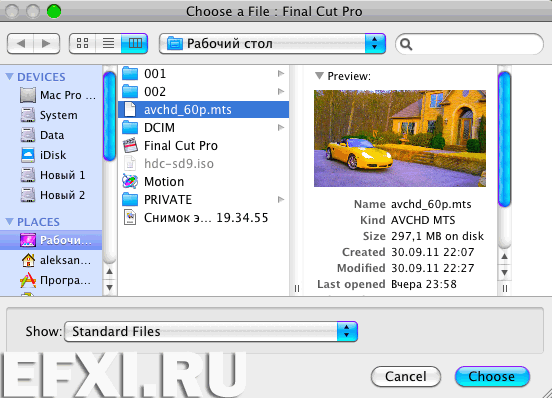Image resolution: width=552 pixels, height=398 pixels.
Task: Click the System hard drive icon
Action: (x=28, y=115)
